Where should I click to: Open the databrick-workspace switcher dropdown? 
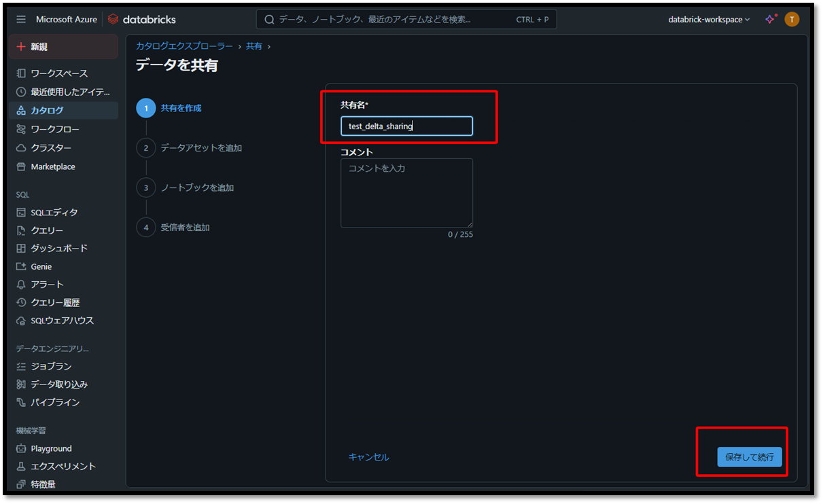coord(709,20)
